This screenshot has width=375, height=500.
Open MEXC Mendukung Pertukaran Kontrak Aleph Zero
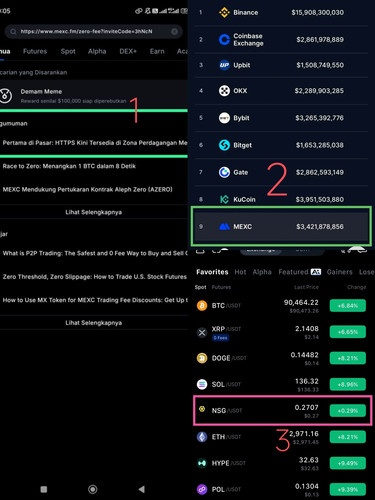pos(88,189)
